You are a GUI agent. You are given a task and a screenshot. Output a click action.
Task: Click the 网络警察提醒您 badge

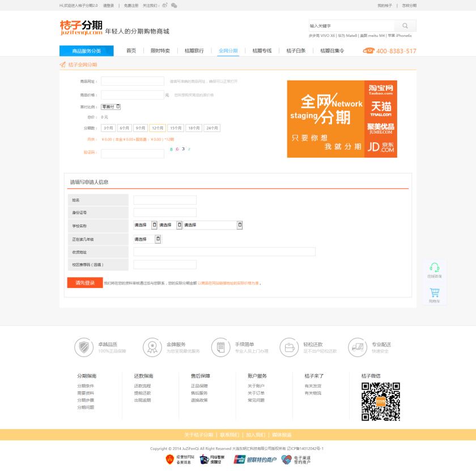click(x=212, y=460)
